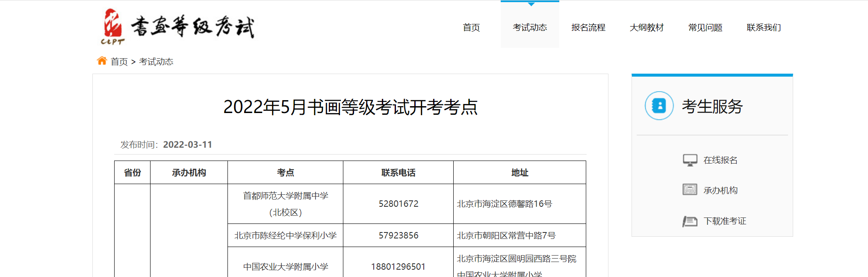Open the 首页 navigation menu item
The width and height of the screenshot is (868, 277).
click(471, 27)
